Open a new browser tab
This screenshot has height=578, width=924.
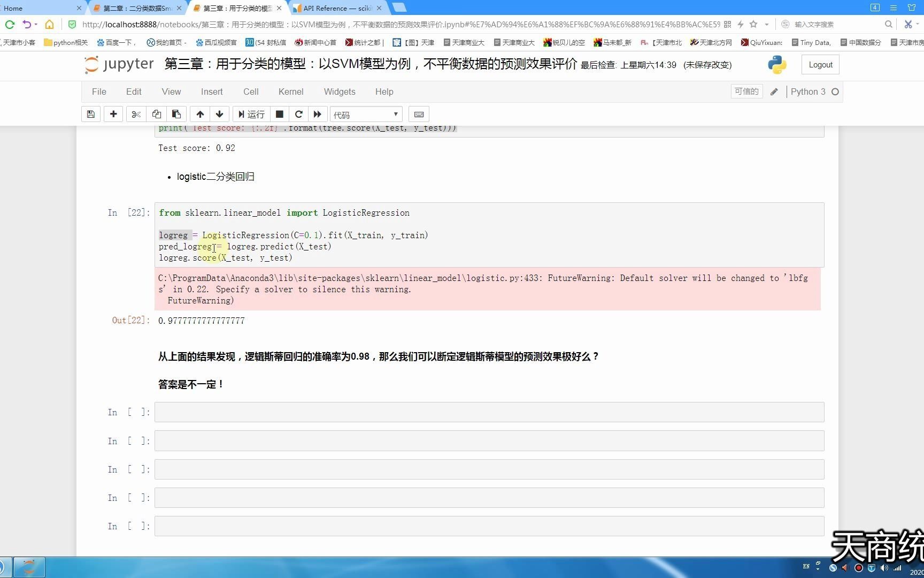click(x=399, y=7)
